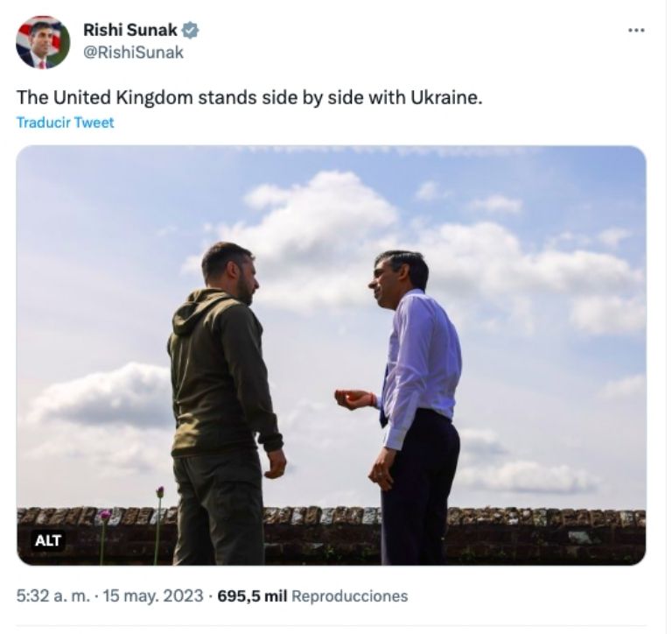Screen dimensions: 672x634
Task: Click the man in the green hoodie
Action: [220, 394]
